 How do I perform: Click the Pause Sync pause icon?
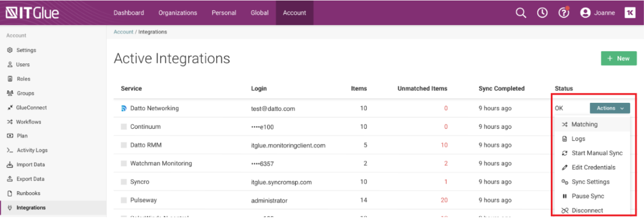coord(565,196)
